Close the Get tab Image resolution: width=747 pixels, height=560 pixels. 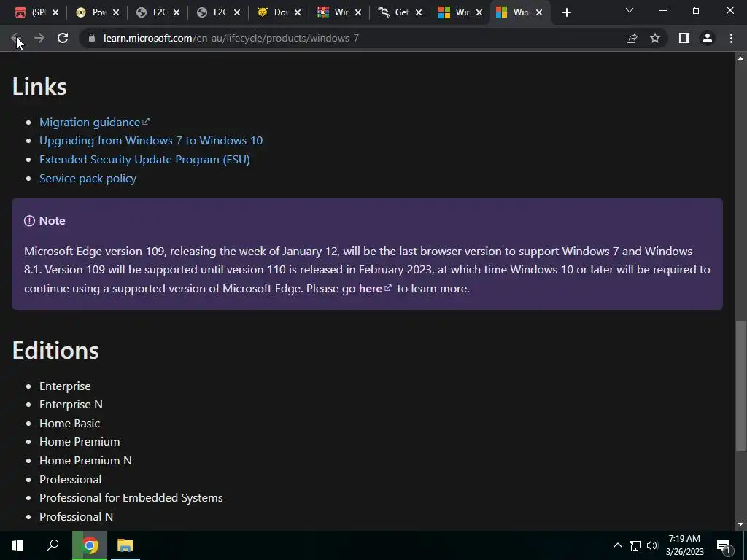[x=418, y=13]
